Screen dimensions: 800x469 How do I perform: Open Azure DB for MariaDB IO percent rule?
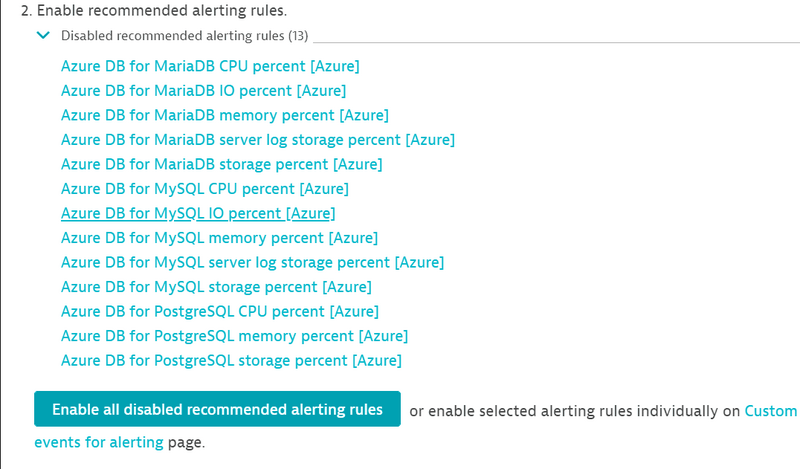point(203,91)
